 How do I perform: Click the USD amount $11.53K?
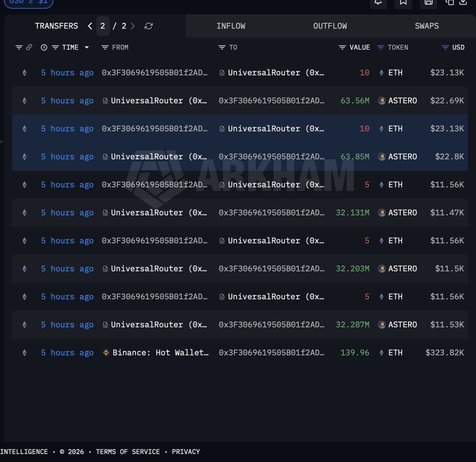click(447, 325)
